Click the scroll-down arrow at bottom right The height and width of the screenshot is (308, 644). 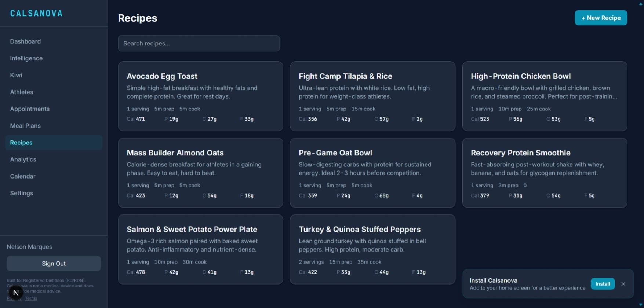click(x=641, y=305)
